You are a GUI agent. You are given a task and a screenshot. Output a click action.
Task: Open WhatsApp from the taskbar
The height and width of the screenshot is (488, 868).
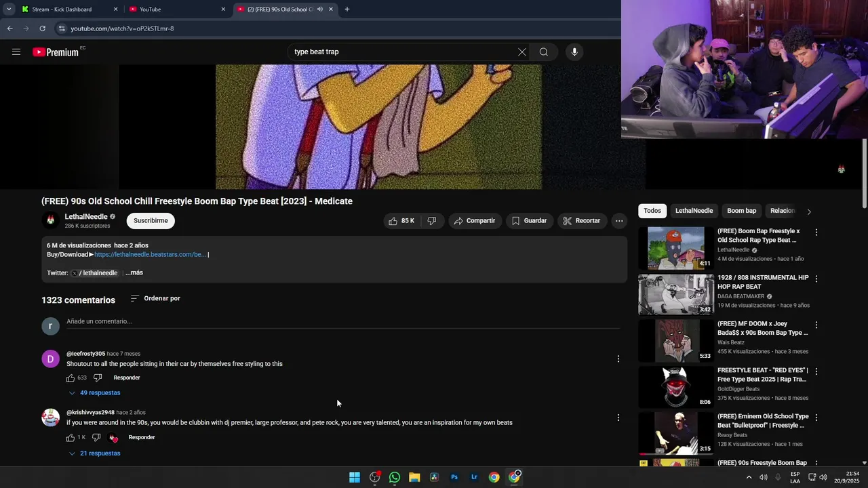click(395, 477)
